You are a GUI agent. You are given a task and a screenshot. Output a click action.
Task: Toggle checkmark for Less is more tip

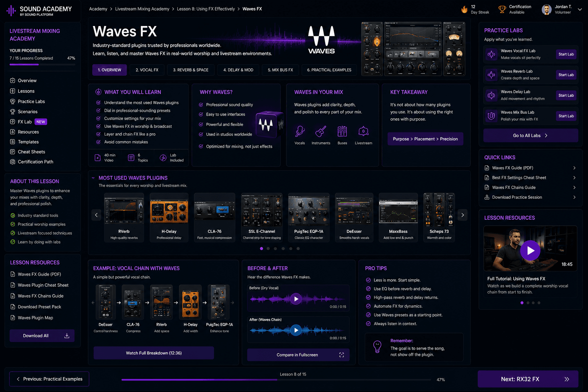point(368,280)
